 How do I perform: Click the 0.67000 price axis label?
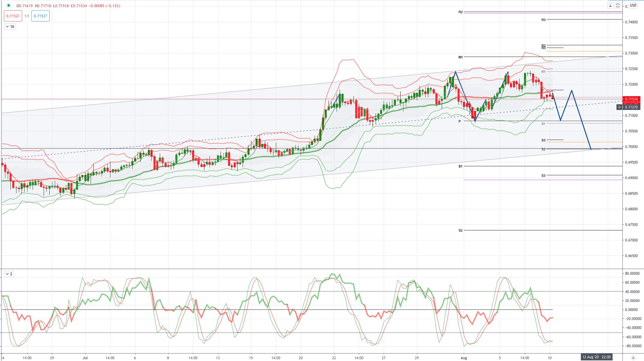click(631, 240)
